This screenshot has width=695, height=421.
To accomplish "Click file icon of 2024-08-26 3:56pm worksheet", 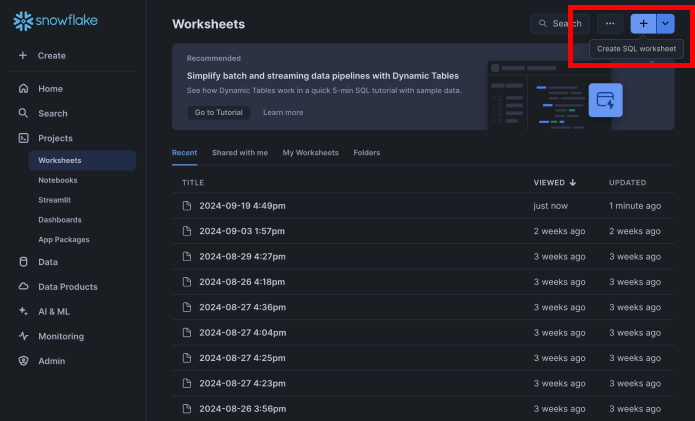I will (187, 408).
